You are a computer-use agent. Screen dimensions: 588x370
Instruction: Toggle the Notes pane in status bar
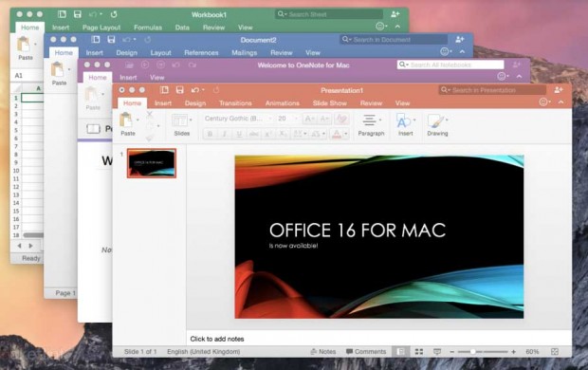coord(322,352)
